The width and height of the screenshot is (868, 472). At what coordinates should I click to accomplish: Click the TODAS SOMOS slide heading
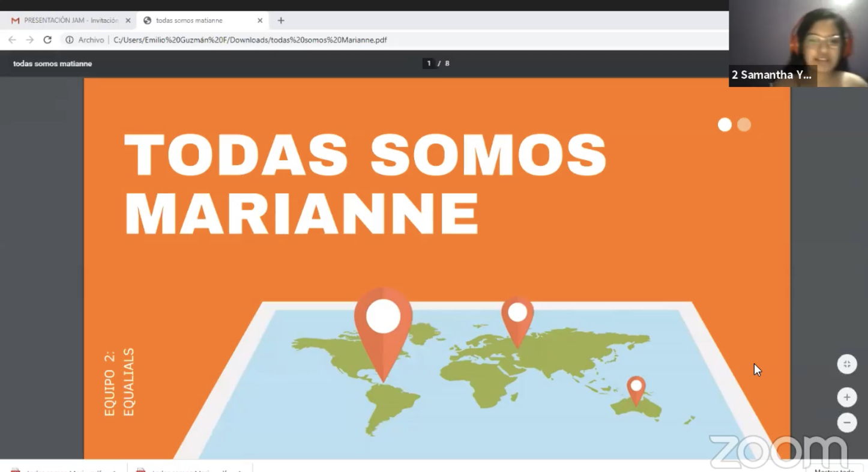click(366, 154)
